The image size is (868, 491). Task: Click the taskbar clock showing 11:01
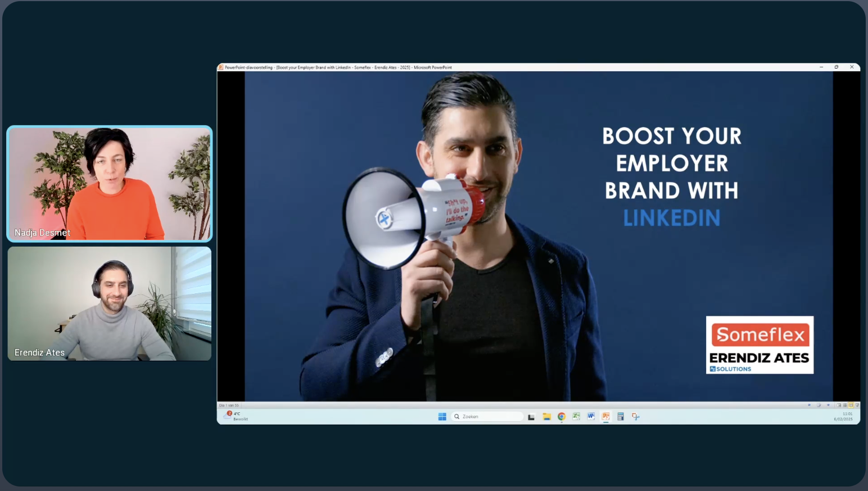pyautogui.click(x=843, y=416)
